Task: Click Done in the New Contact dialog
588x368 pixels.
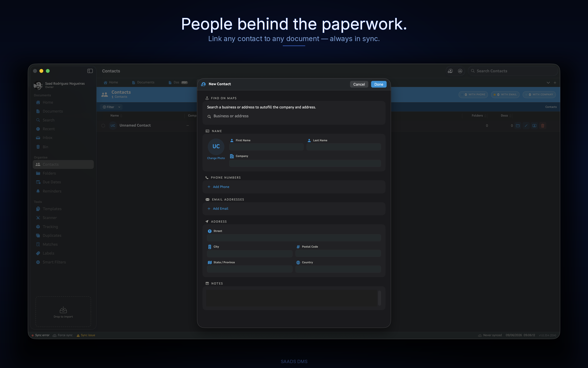Action: click(x=379, y=84)
